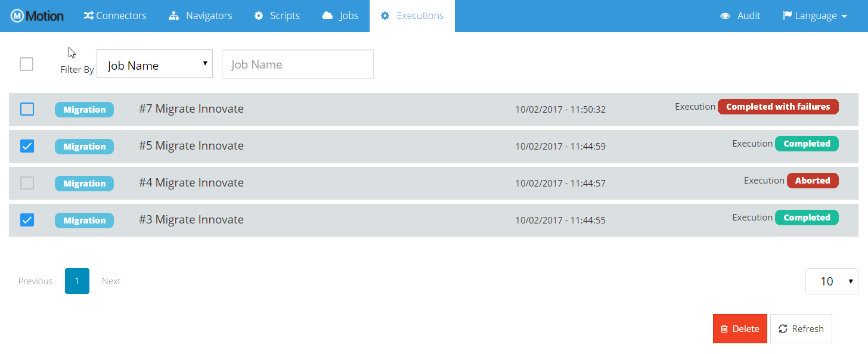Open the #5 Migrate Innovate execution
868x354 pixels.
pos(191,146)
